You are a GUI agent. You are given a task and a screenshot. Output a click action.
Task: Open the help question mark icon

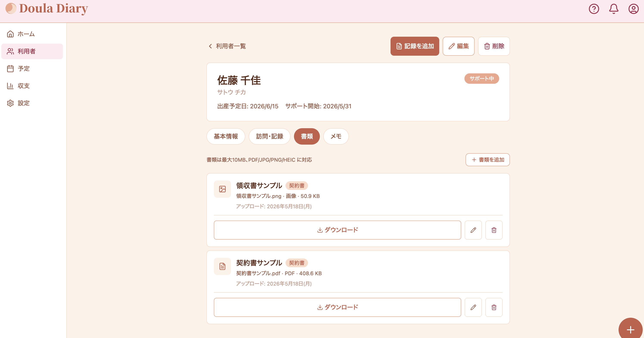594,9
